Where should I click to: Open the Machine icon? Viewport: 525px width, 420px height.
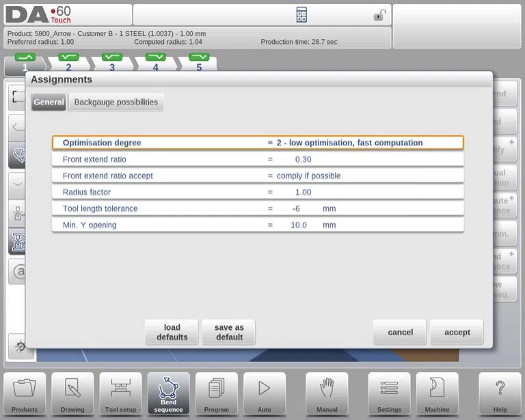(437, 394)
